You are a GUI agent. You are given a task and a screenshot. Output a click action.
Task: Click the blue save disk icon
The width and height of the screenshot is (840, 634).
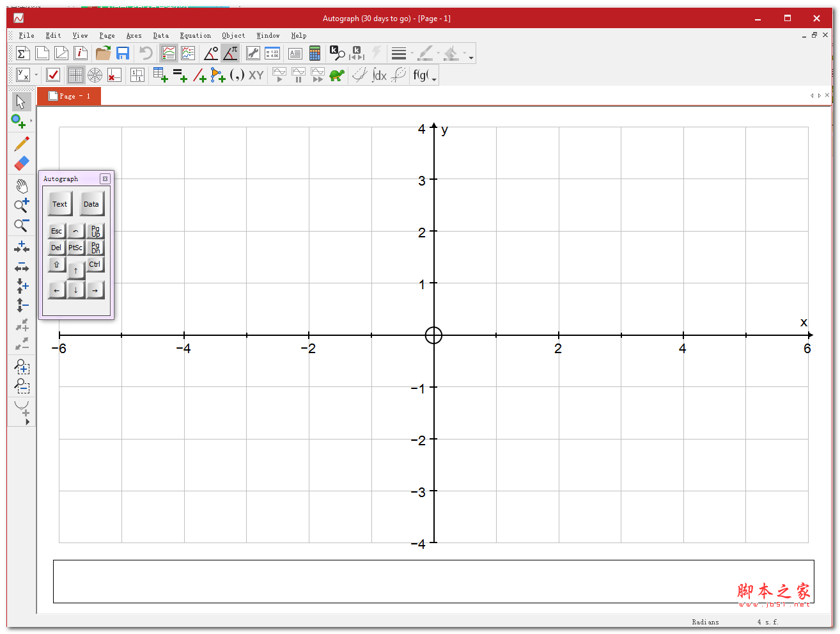(123, 54)
